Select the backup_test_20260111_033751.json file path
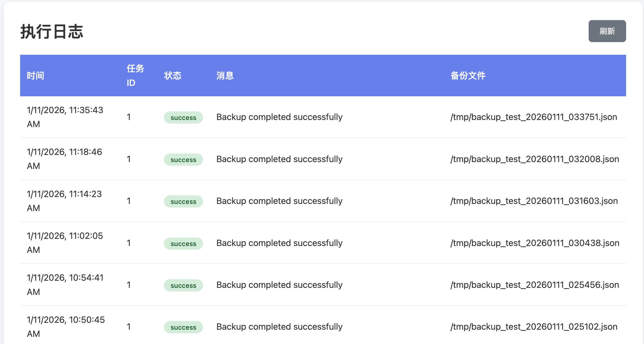This screenshot has width=644, height=344. 534,117
